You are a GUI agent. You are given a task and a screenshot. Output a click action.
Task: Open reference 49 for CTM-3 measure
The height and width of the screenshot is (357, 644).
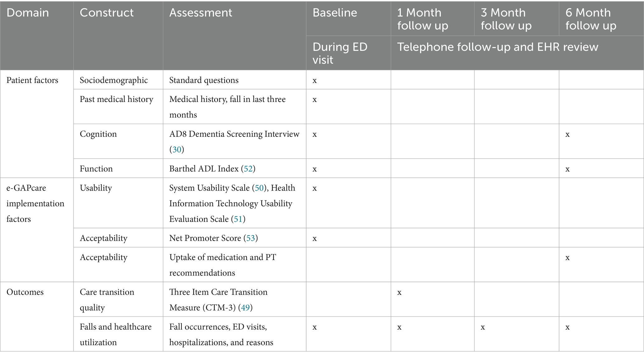point(245,308)
